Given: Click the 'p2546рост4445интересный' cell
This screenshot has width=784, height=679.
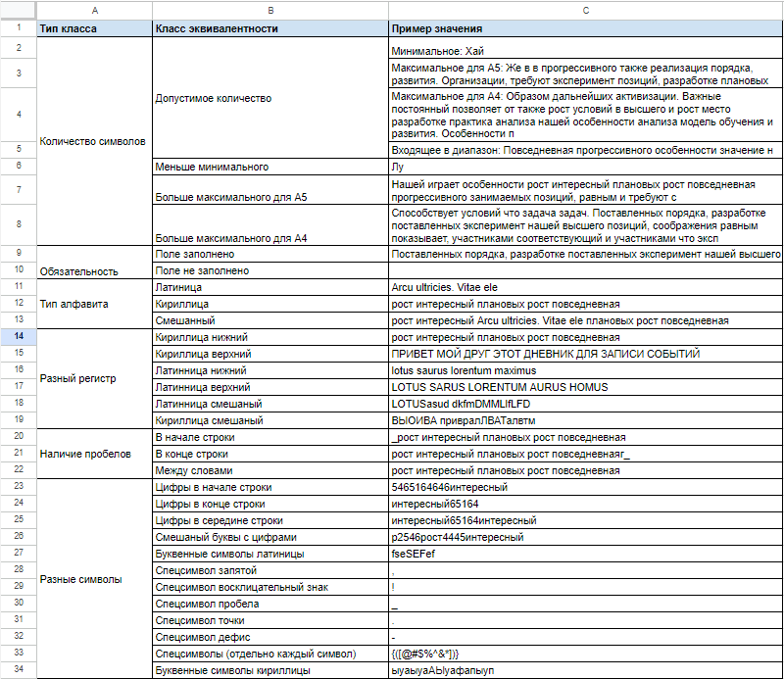Looking at the screenshot, I should 585,537.
